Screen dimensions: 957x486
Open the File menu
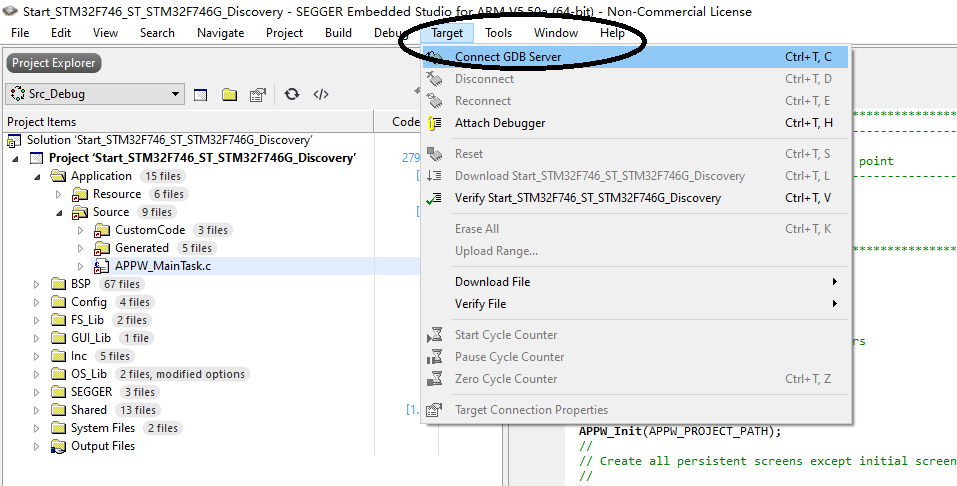coord(20,33)
